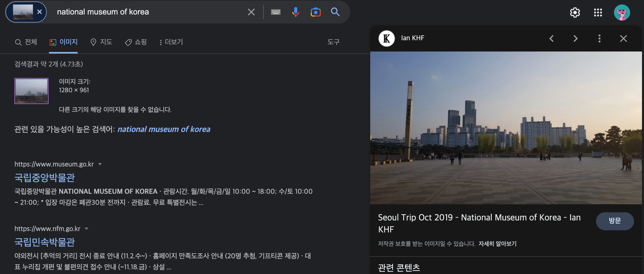Screen dimensions: 644x274
Task: Switch to the 쇼핑 shopping tab
Action: click(136, 42)
